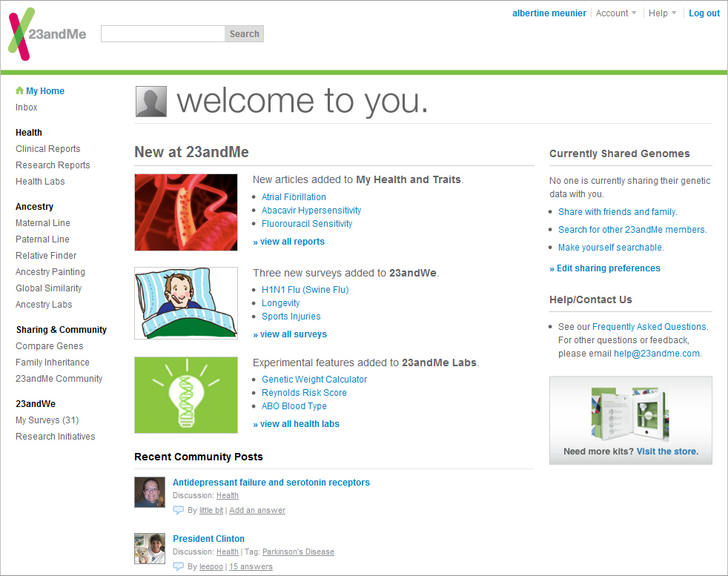
Task: Open the blood vessel article thumbnail
Action: (186, 213)
